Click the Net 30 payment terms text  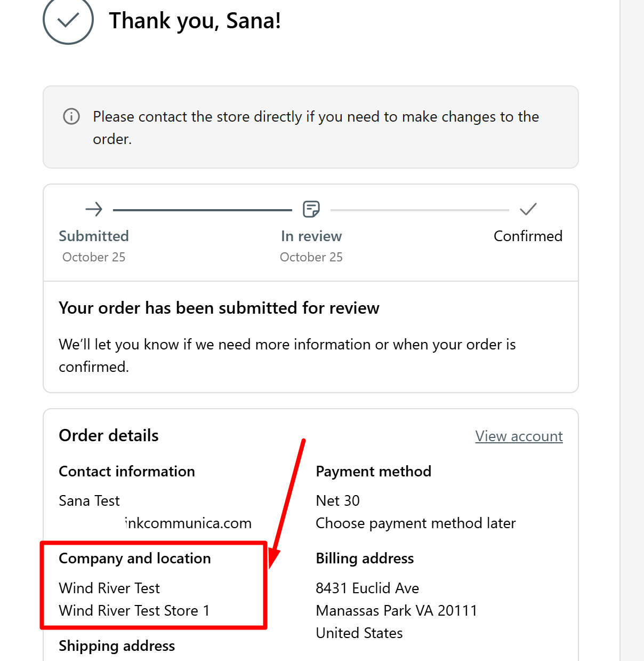[x=338, y=501]
